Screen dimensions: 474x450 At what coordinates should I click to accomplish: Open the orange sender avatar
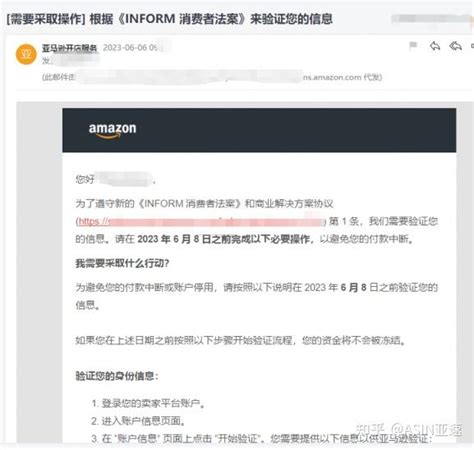pos(26,54)
